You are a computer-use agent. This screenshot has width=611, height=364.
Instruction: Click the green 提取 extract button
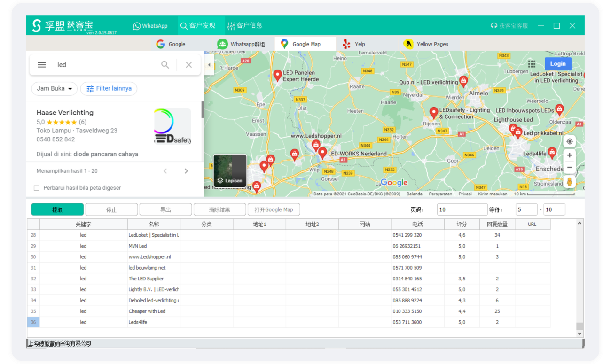click(x=57, y=210)
